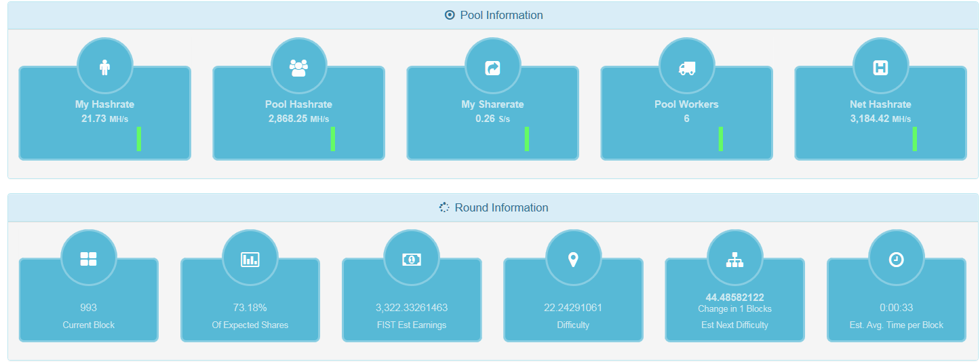Viewport: 980px width, 364px height.
Task: Select the My Sharerate label
Action: (492, 104)
